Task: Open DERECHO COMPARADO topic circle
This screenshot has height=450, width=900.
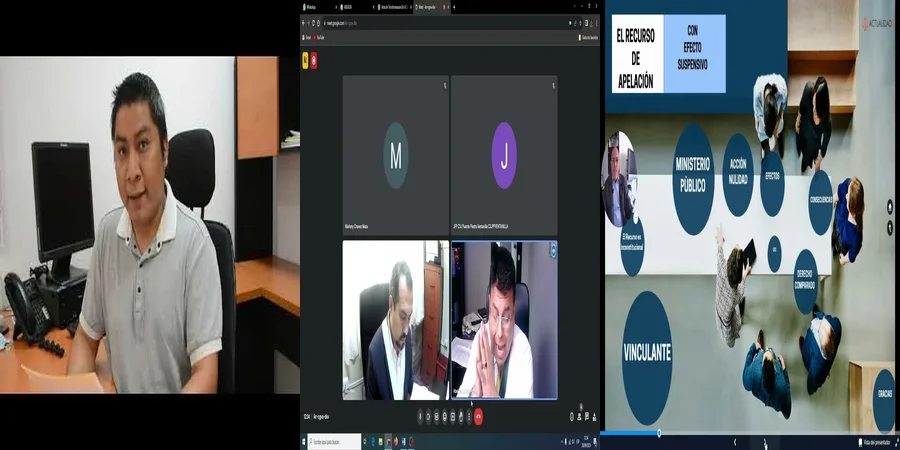Action: tap(805, 281)
